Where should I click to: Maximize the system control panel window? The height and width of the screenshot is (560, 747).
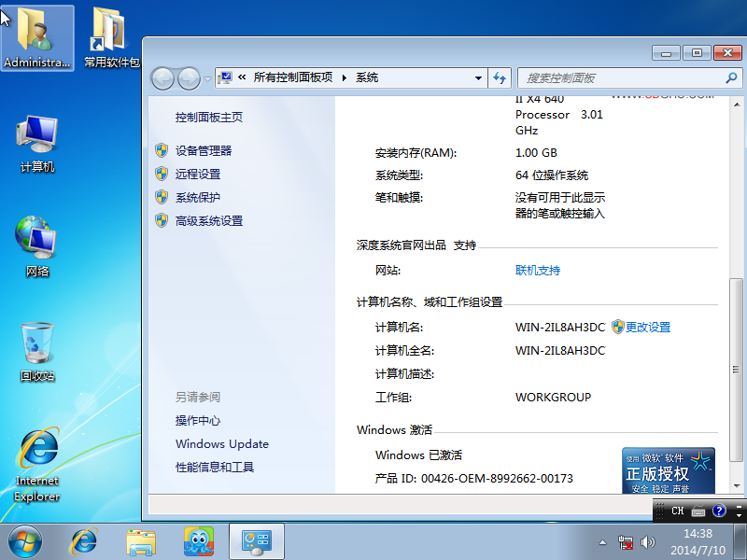coord(697,52)
